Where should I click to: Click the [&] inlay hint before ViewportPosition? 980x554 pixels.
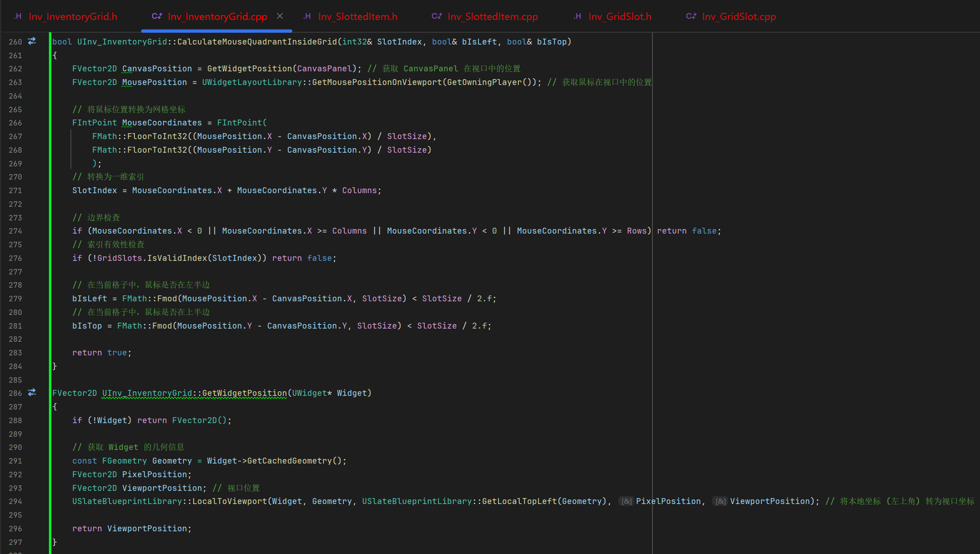point(721,501)
